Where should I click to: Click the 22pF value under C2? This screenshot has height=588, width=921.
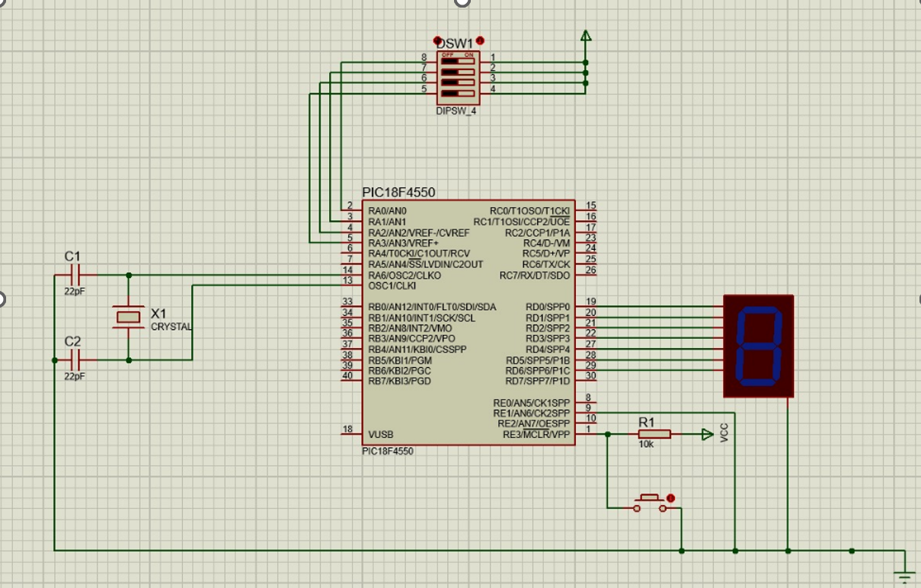click(x=75, y=376)
